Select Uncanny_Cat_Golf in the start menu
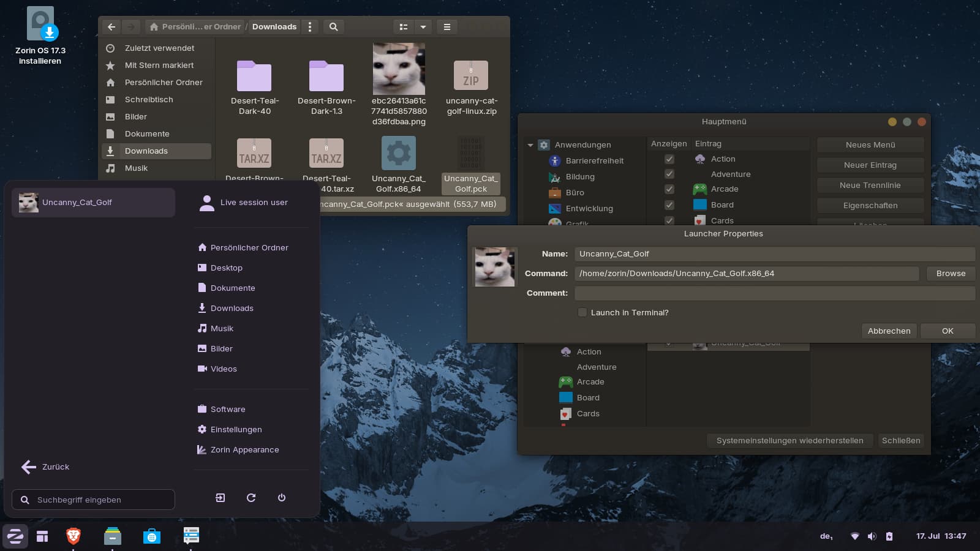Screen dimensions: 980x551 click(x=93, y=203)
